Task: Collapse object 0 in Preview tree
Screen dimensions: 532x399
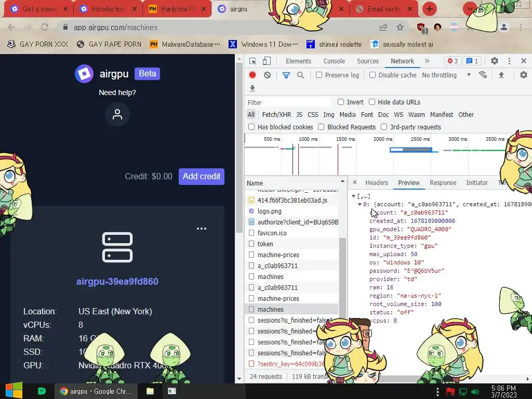Action: tap(360, 204)
